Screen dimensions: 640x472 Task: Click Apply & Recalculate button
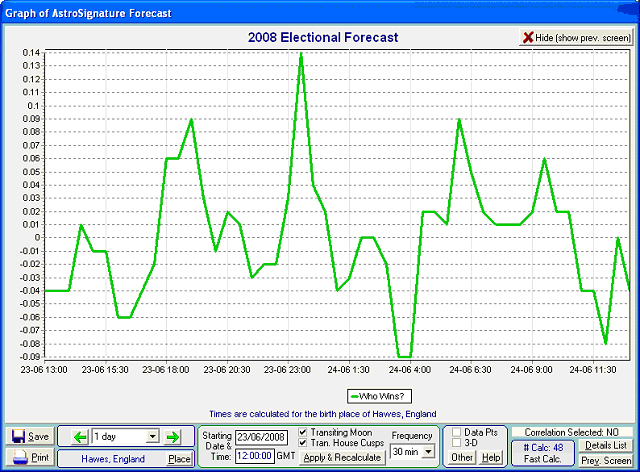click(341, 457)
